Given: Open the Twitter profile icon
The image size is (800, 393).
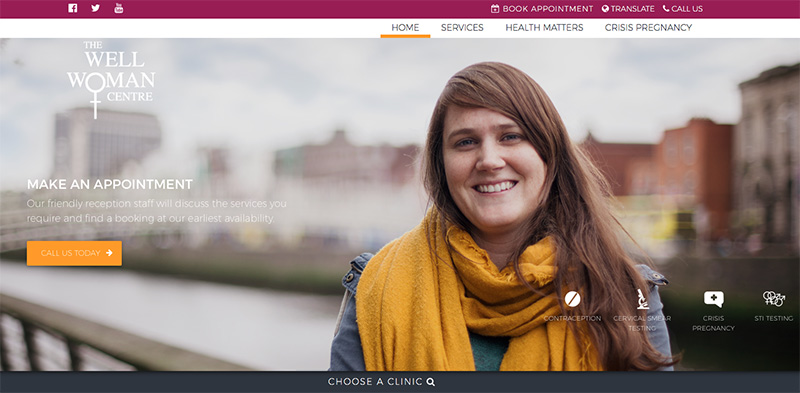Looking at the screenshot, I should coord(95,8).
